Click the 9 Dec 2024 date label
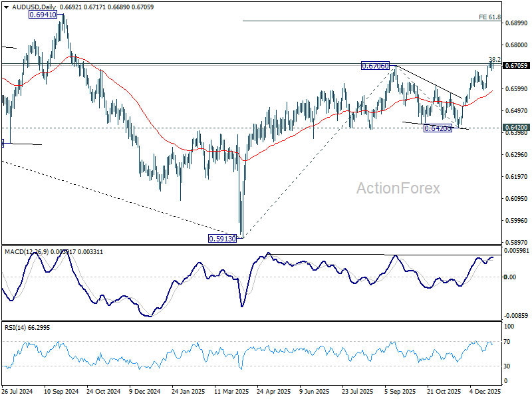532x399 pixels. (145, 392)
